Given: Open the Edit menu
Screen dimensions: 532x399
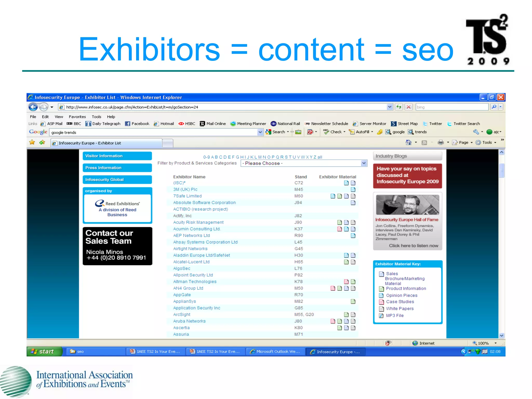Looking at the screenshot, I should 45,117.
